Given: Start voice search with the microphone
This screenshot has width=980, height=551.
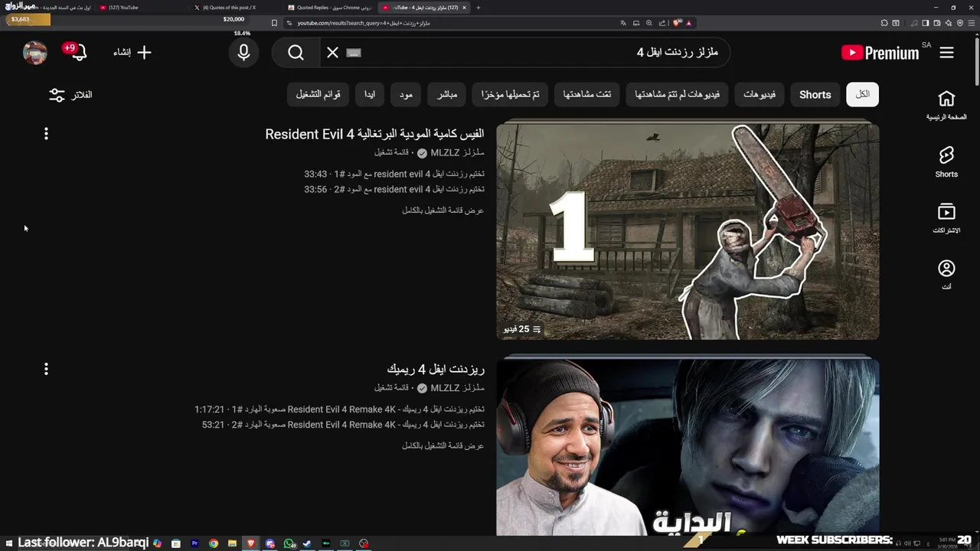Looking at the screenshot, I should click(x=243, y=52).
